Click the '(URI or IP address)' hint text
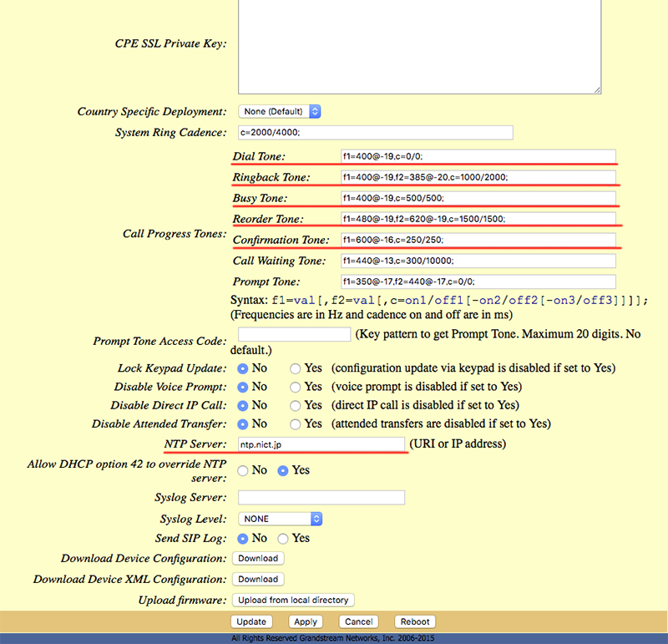The width and height of the screenshot is (668, 644). (x=458, y=444)
